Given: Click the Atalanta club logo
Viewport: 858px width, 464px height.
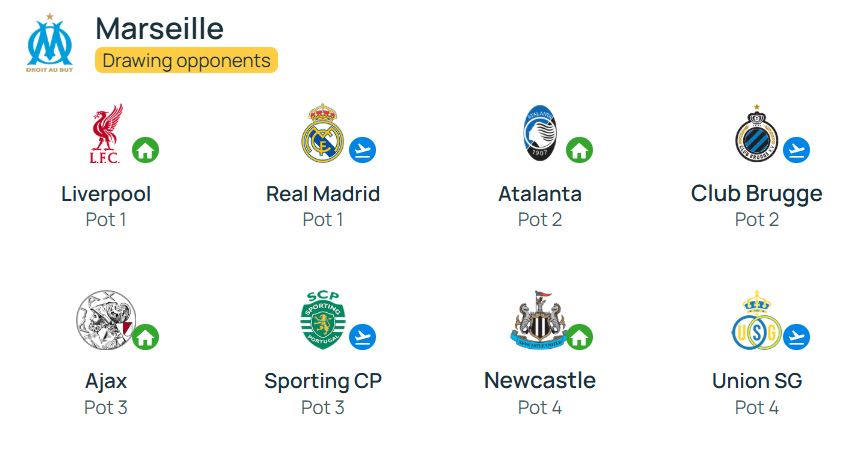Looking at the screenshot, I should (540, 133).
